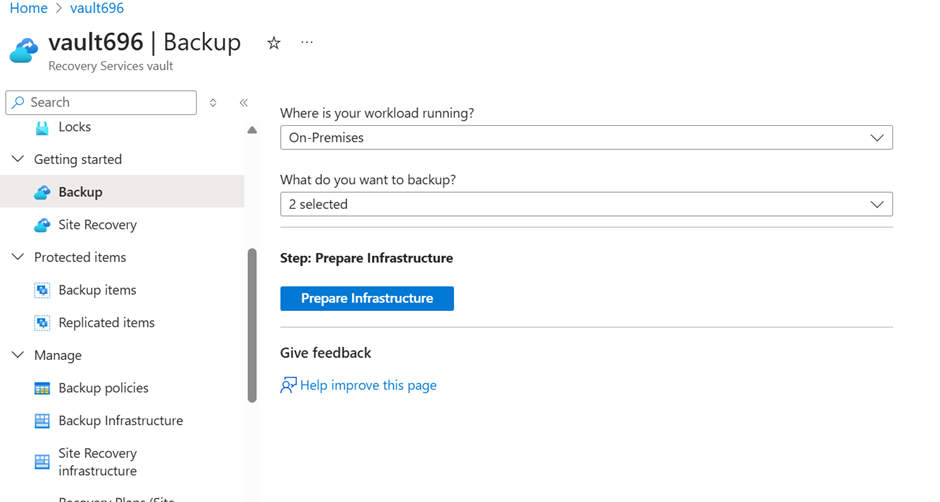
Task: Open the 'What do you want to backup' dropdown
Action: (x=586, y=204)
